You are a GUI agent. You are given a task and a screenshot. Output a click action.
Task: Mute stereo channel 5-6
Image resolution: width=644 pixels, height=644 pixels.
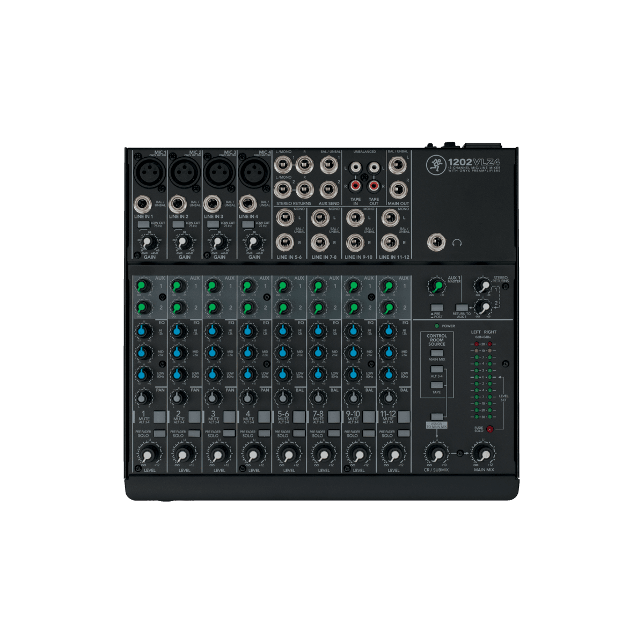299,417
